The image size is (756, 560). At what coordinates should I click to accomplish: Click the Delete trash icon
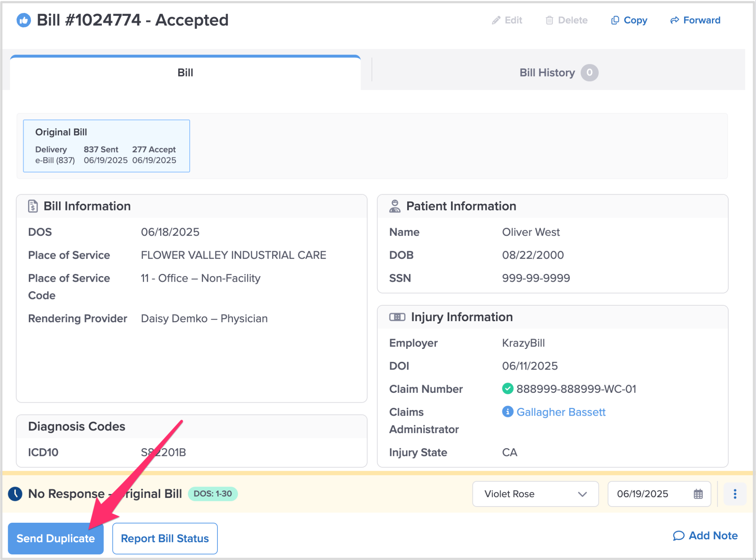pyautogui.click(x=549, y=20)
